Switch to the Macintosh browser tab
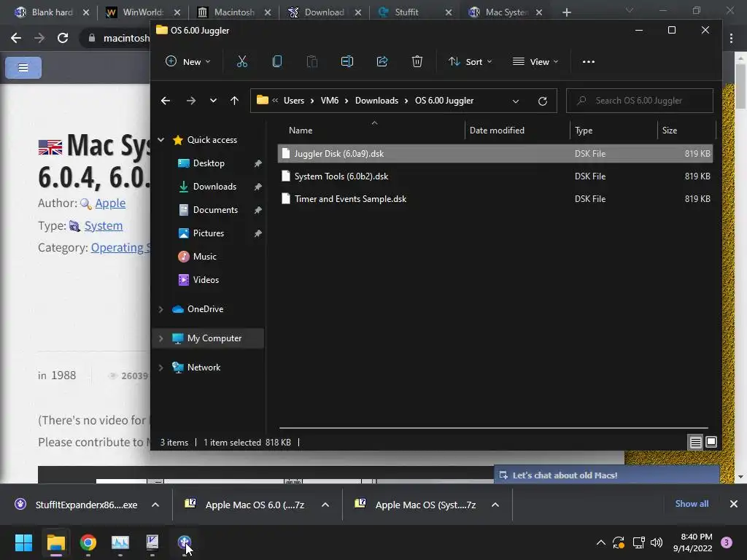 [234, 12]
